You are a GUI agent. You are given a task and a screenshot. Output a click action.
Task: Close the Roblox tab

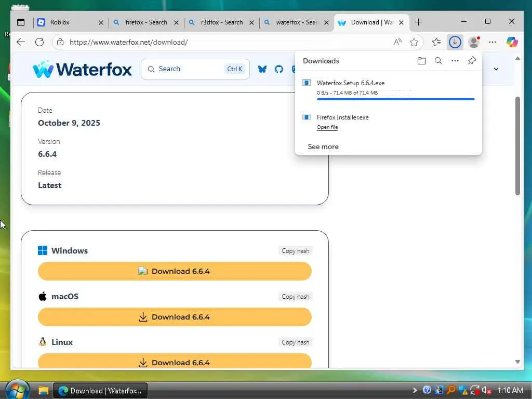pyautogui.click(x=101, y=22)
